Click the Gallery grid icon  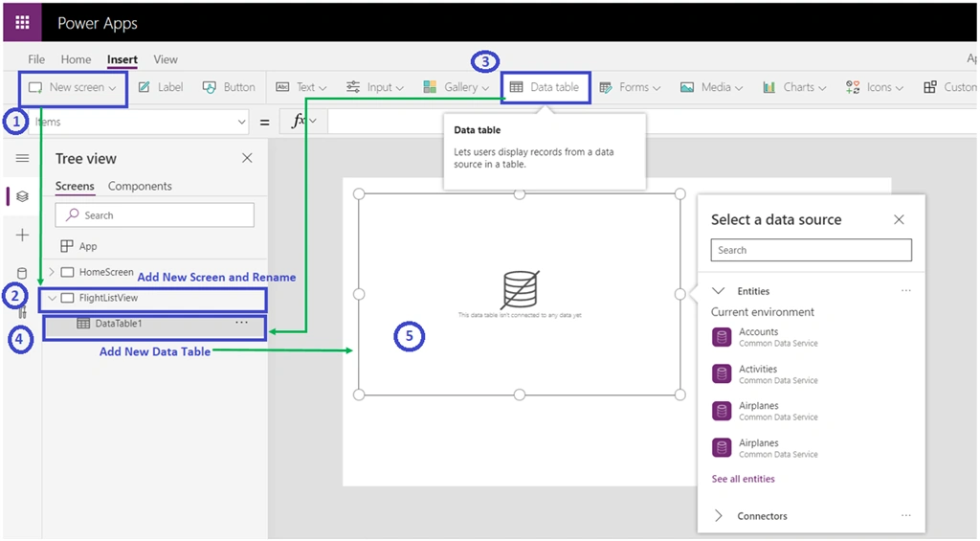coord(430,87)
